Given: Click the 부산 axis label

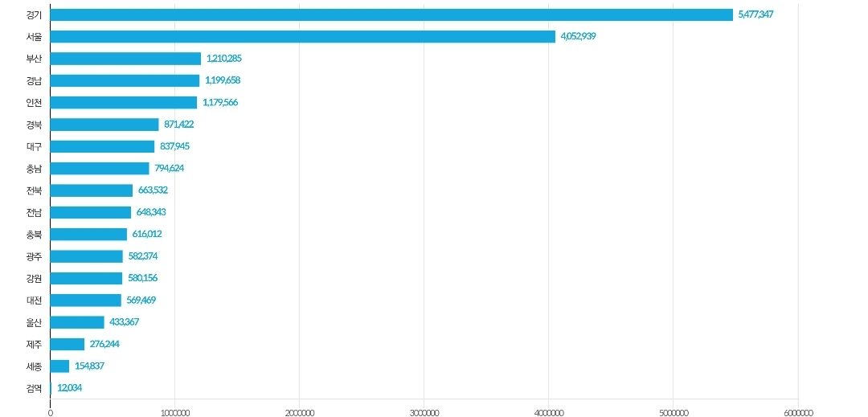Looking at the screenshot, I should tap(34, 59).
